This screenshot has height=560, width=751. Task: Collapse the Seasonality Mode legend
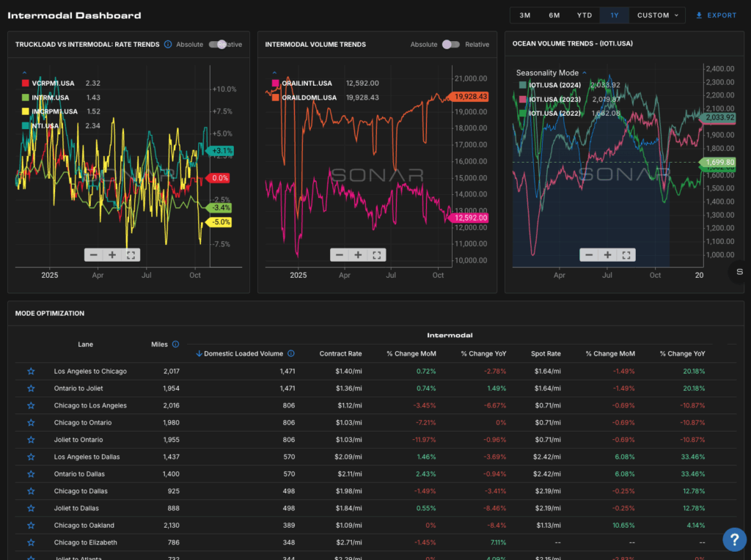pos(585,73)
